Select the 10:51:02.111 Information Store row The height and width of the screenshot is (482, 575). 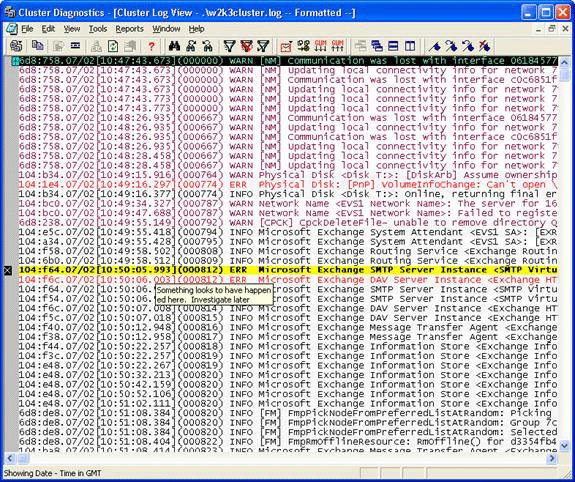pos(288,404)
